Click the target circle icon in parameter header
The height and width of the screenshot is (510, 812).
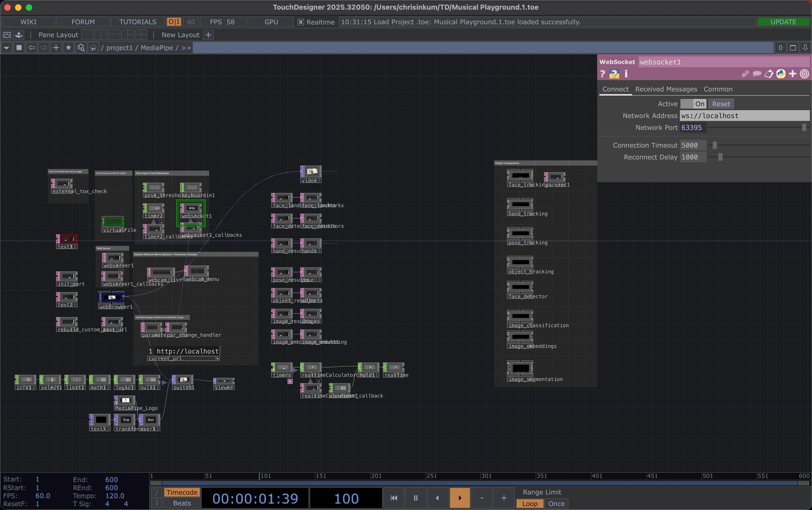[x=804, y=74]
